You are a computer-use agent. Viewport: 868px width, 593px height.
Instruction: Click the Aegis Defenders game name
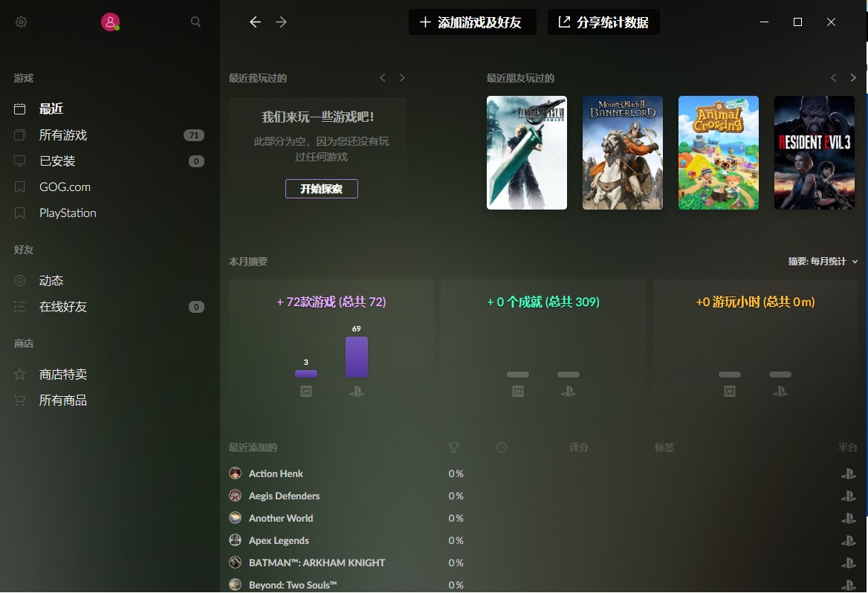click(284, 496)
